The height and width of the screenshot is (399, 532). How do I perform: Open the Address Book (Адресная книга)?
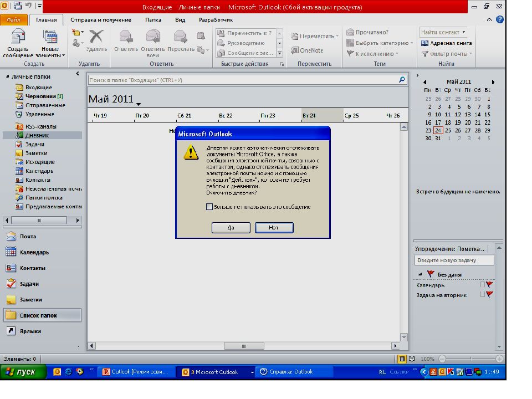[446, 43]
